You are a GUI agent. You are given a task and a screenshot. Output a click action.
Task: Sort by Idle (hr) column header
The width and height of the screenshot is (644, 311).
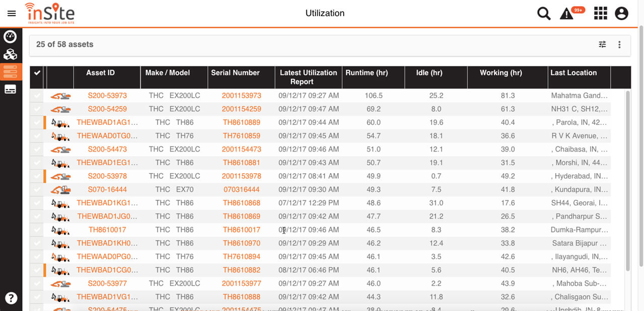429,73
